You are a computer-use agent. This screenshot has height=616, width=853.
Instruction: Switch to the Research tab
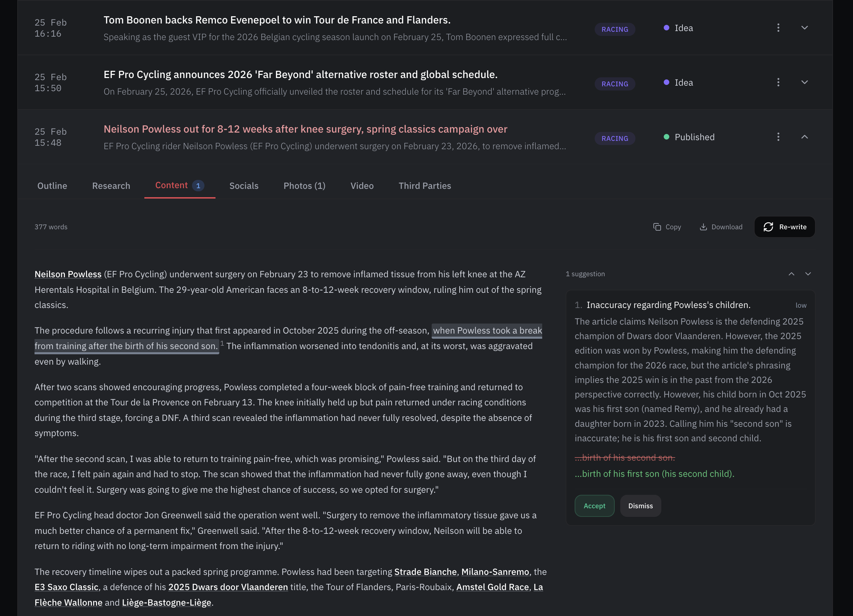(111, 185)
